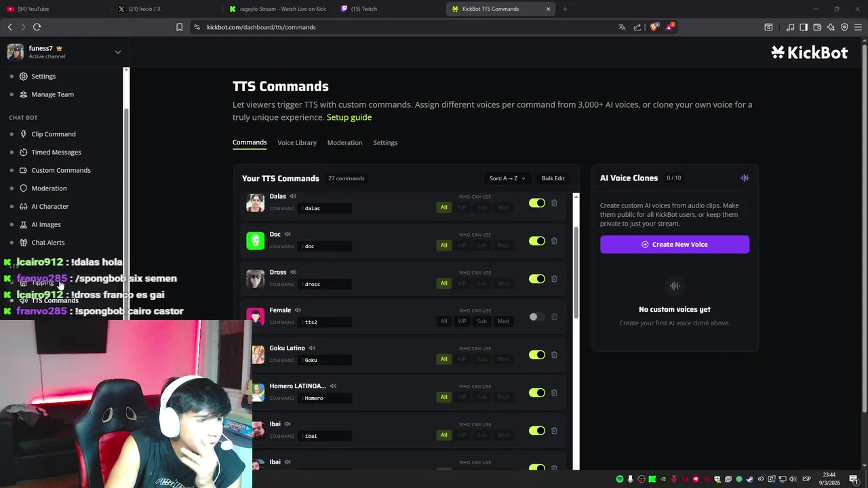Screen dimensions: 868x488
Task: Open the Brave main menu hamburger icon
Action: tap(858, 27)
